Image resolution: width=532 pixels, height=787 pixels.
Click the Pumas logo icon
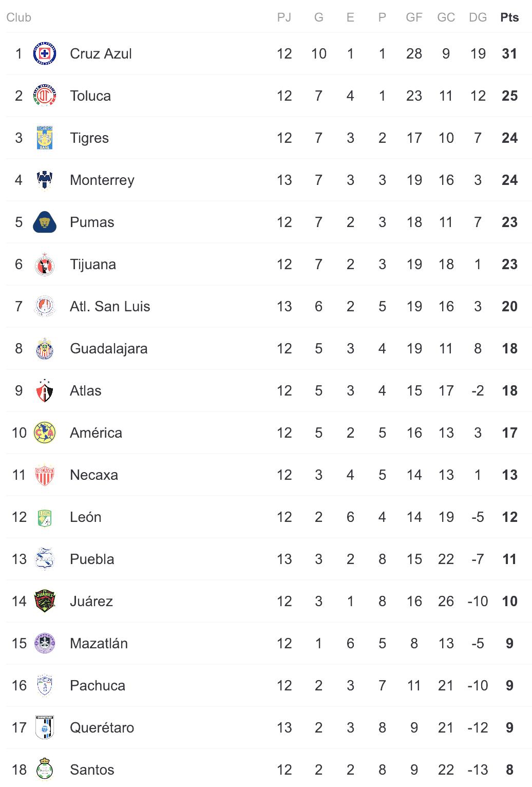click(45, 222)
